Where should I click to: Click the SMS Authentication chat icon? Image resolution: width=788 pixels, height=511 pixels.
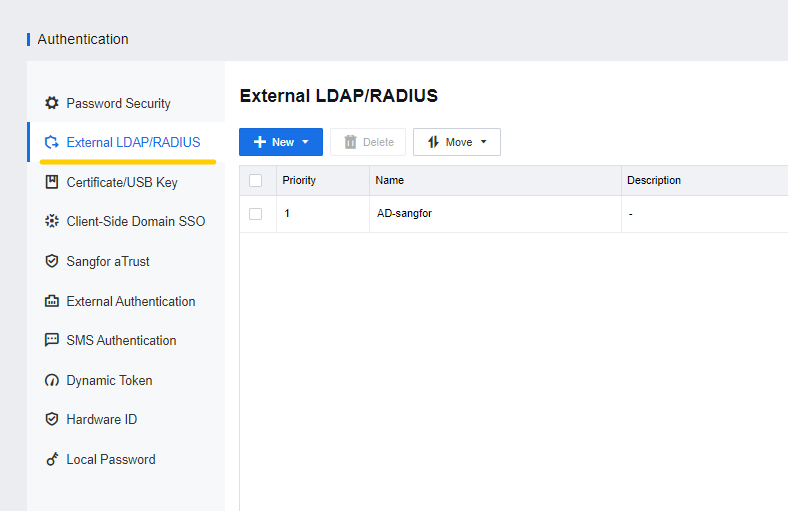[x=52, y=340]
